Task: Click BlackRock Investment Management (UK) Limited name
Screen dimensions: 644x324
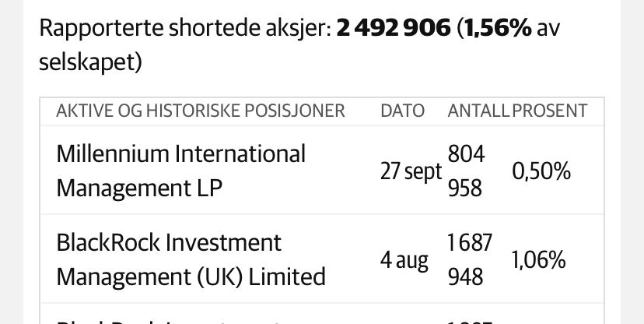Action: (x=191, y=259)
